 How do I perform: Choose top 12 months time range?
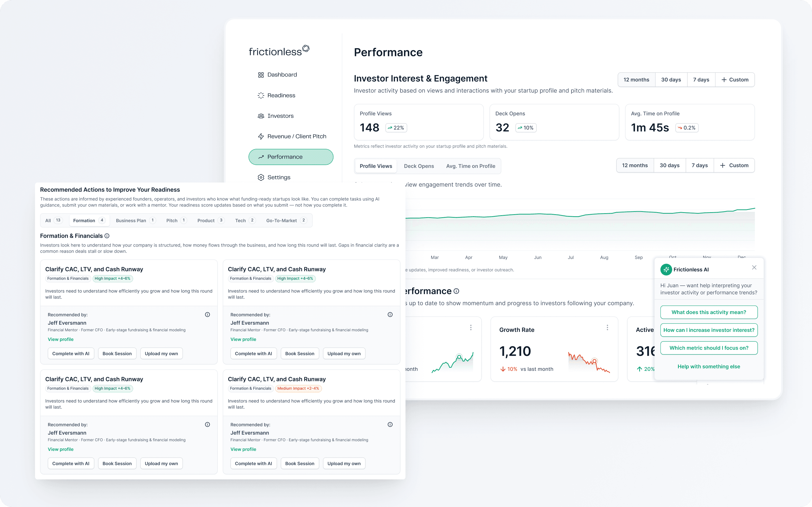coord(636,80)
